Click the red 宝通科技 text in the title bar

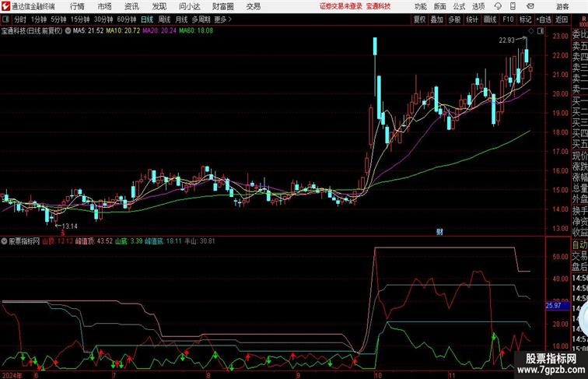[x=378, y=6]
